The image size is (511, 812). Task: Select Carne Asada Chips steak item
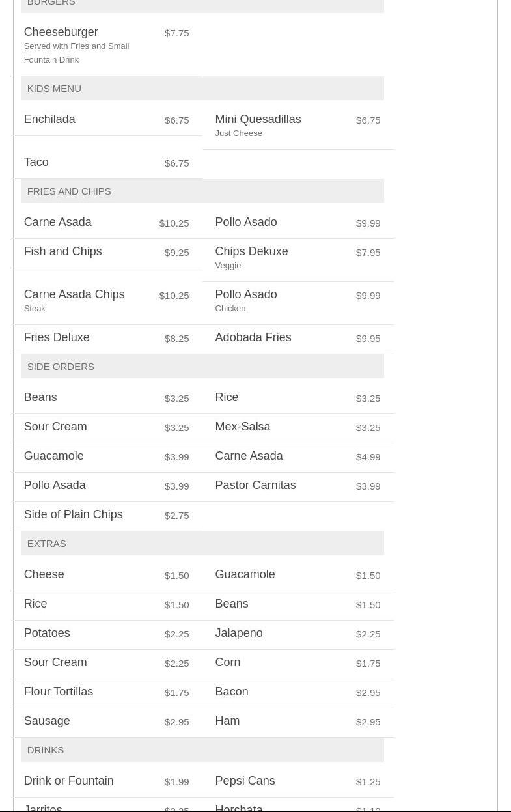(74, 294)
